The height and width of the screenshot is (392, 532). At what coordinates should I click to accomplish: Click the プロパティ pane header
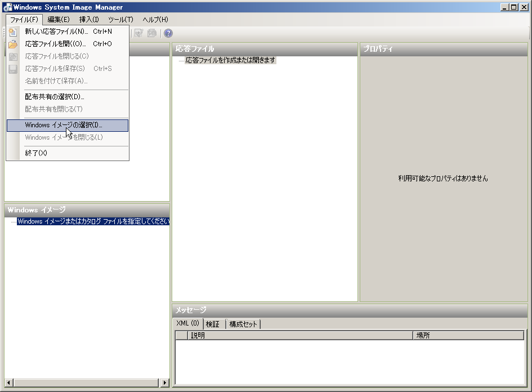click(x=444, y=49)
